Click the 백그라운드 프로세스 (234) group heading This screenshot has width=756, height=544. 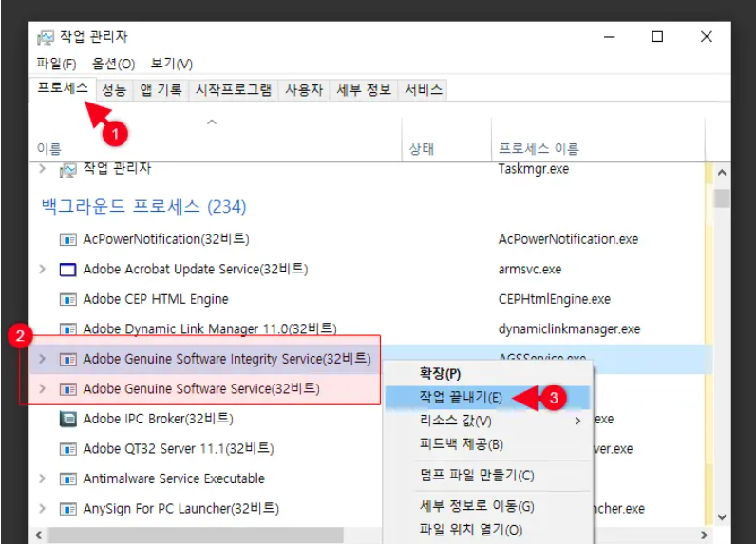(143, 207)
